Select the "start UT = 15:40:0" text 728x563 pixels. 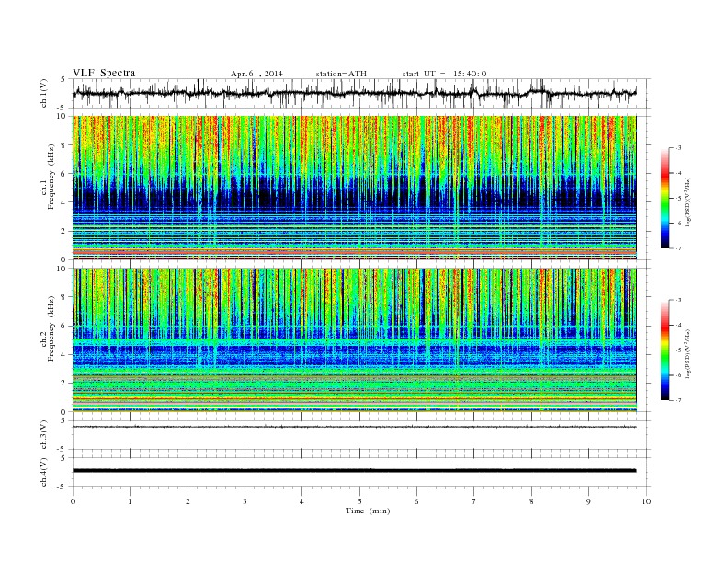point(444,74)
